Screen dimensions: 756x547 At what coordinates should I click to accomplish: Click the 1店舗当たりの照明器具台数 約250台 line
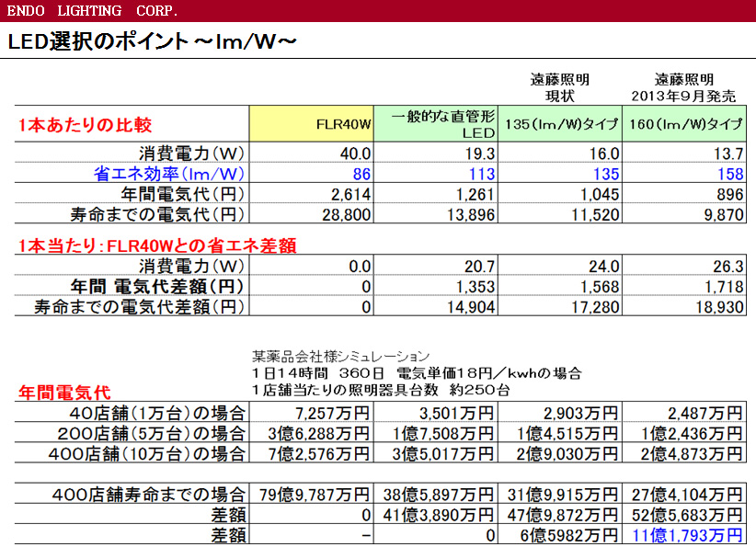click(381, 390)
